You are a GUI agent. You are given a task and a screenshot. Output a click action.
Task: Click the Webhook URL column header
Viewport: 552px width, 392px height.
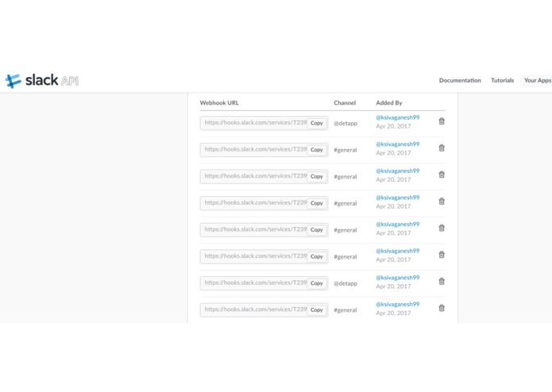(219, 103)
